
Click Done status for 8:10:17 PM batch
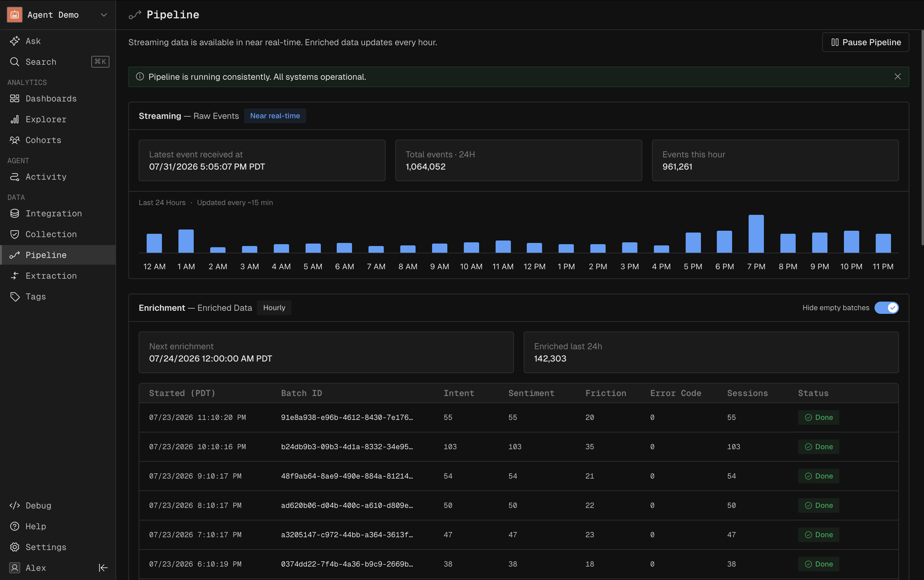click(x=819, y=505)
